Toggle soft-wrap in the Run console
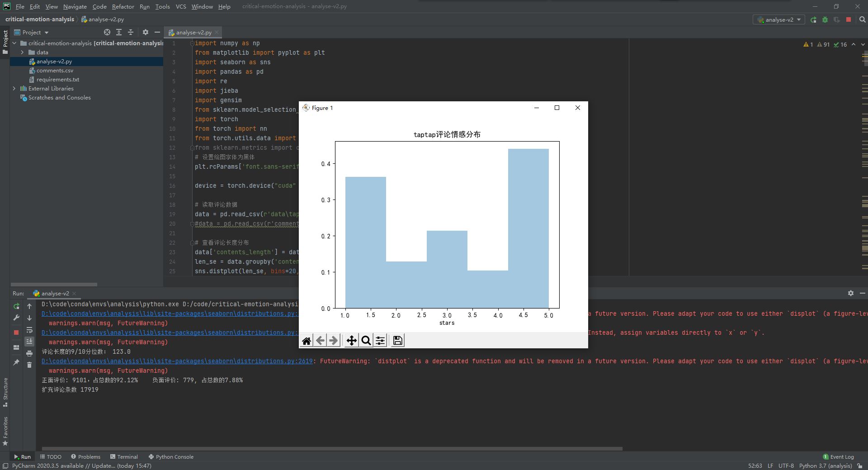The image size is (868, 470). click(x=29, y=330)
